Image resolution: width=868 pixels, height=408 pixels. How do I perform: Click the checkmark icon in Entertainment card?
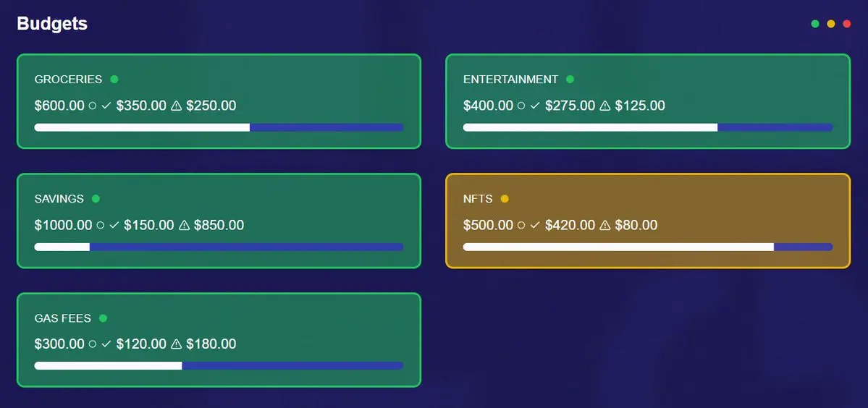click(535, 106)
